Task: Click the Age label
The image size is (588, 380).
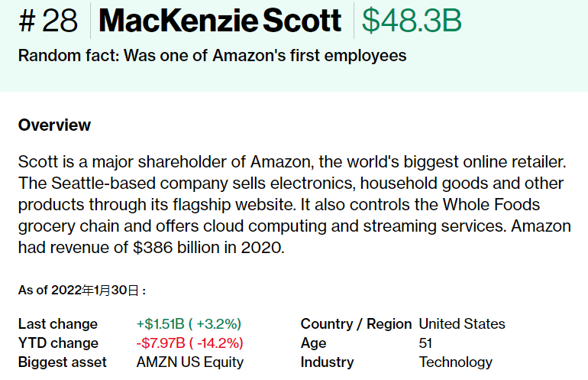Action: point(314,343)
